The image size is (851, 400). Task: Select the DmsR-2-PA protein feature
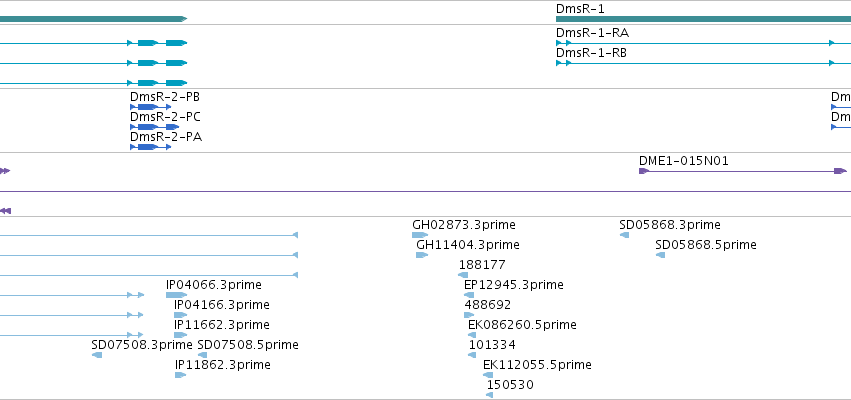pyautogui.click(x=150, y=147)
